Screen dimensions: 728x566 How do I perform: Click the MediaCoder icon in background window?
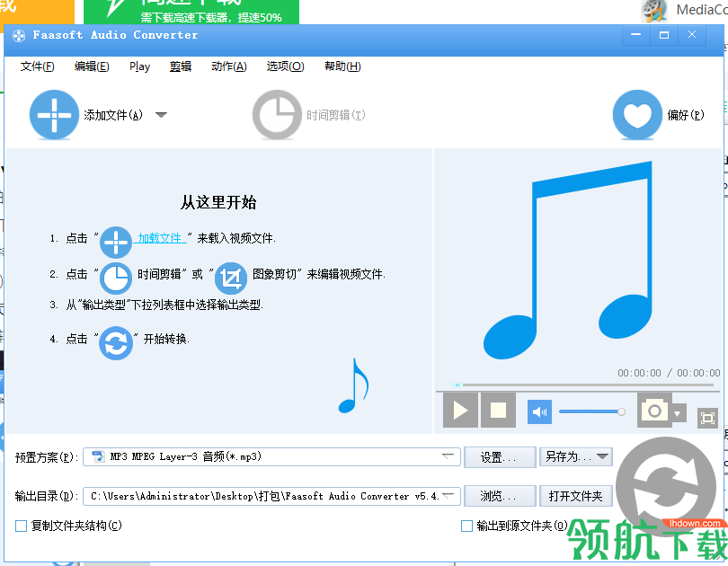point(654,11)
